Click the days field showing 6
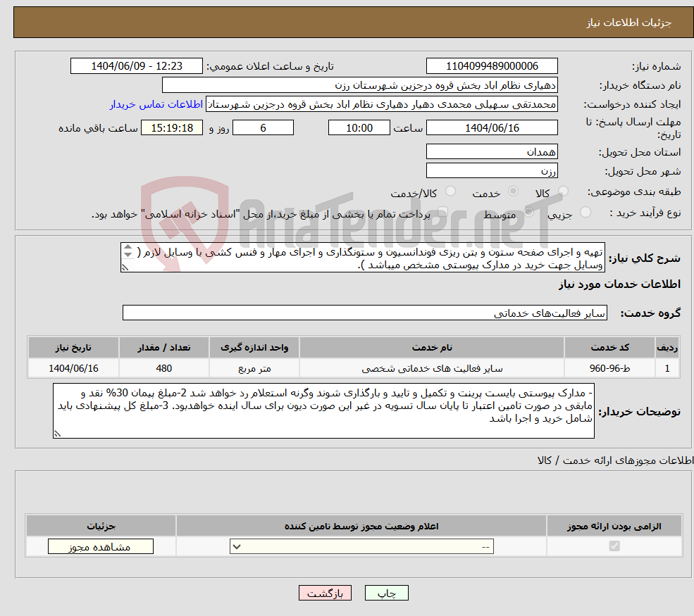Screen dimensions: 694x616 [263, 127]
